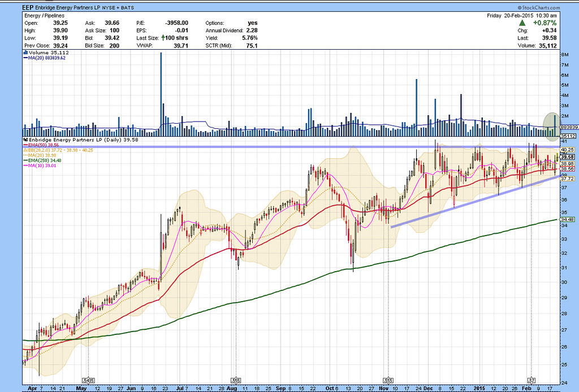Click the .57 dividend marker near Feb
Image resolution: width=579 pixels, height=392 pixels.
pyautogui.click(x=531, y=380)
